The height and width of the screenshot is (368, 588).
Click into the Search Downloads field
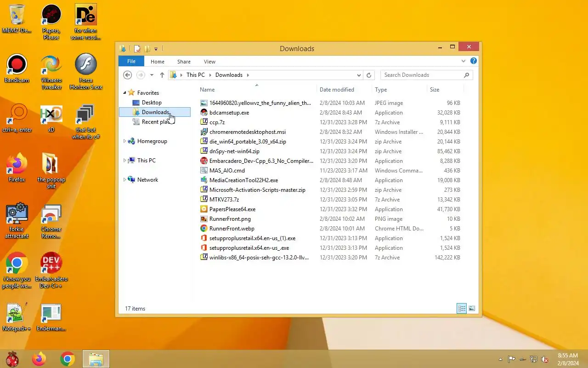click(426, 75)
